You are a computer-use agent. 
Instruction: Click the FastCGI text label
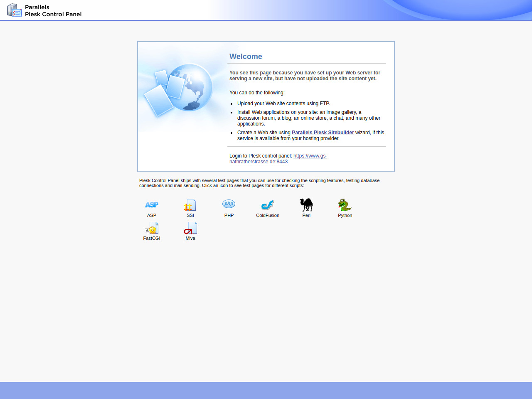click(x=152, y=238)
